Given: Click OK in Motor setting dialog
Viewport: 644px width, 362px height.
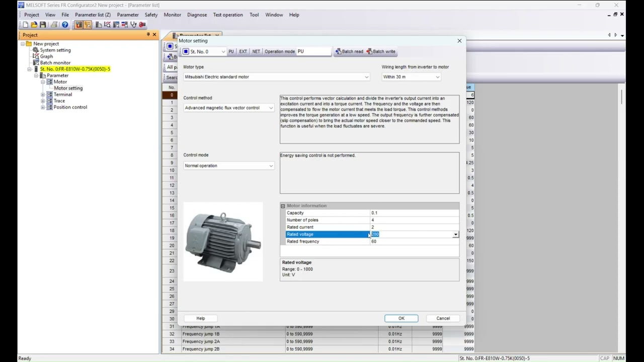Looking at the screenshot, I should [x=401, y=318].
